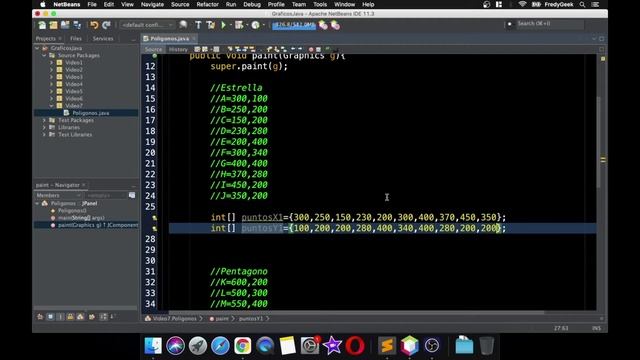This screenshot has width=640, height=360.
Task: Click the lightbulb hint on the puntosX1 line
Action: (154, 218)
